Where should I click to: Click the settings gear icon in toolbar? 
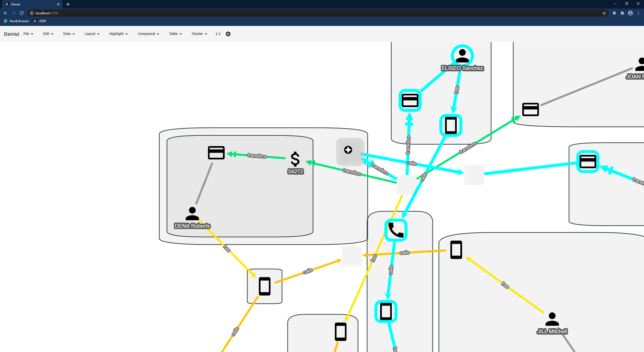coord(228,34)
